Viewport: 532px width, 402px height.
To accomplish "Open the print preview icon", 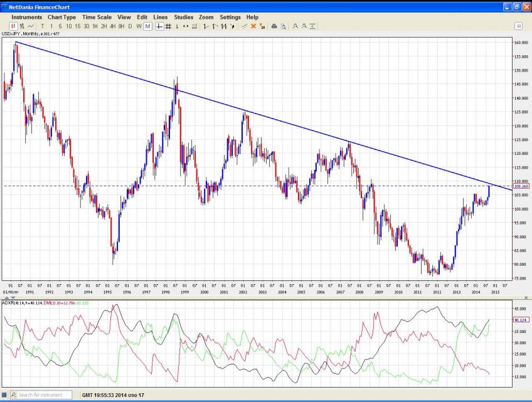I will click(283, 26).
